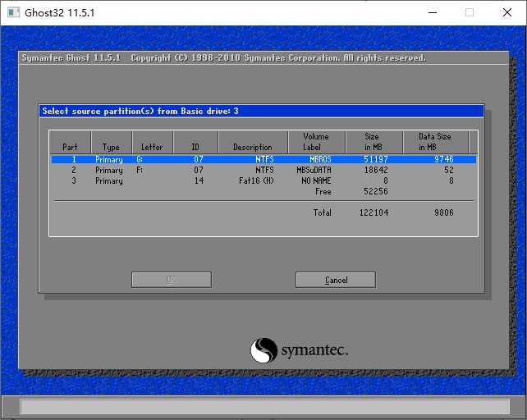Select the MBSuDATA partition row
This screenshot has width=527, height=420.
(263, 170)
